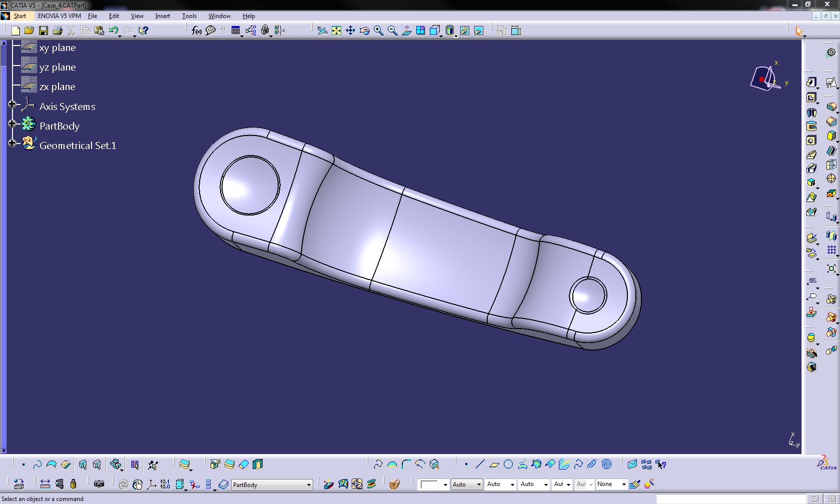The height and width of the screenshot is (504, 840).
Task: Open the File menu
Action: (93, 16)
